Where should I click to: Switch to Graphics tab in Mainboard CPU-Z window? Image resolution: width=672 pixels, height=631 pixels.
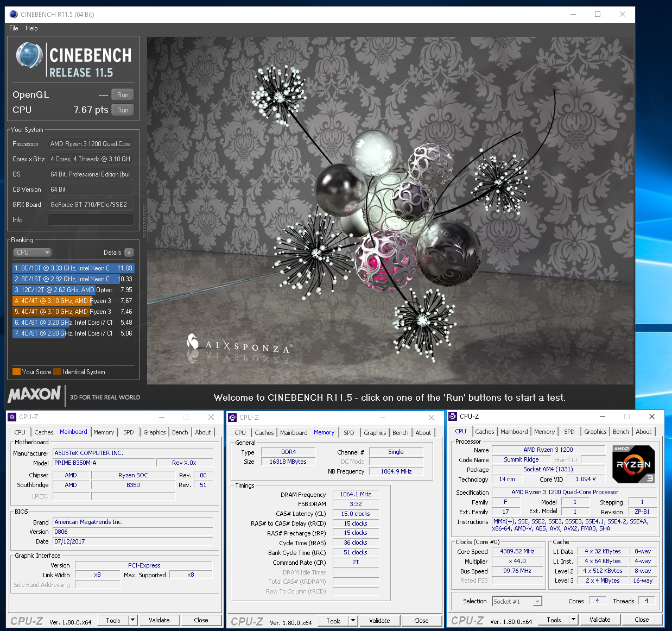[x=155, y=432]
